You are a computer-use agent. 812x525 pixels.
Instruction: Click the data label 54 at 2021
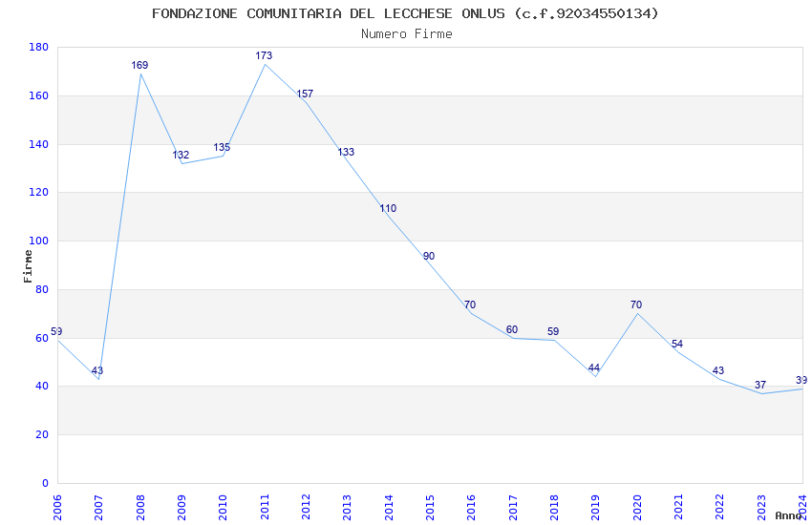click(677, 344)
